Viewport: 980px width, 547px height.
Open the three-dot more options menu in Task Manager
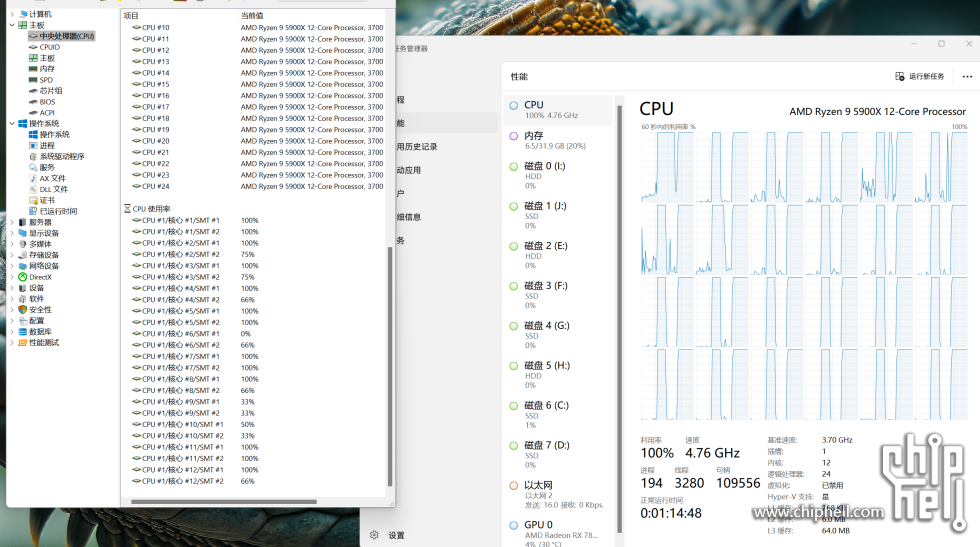point(967,76)
